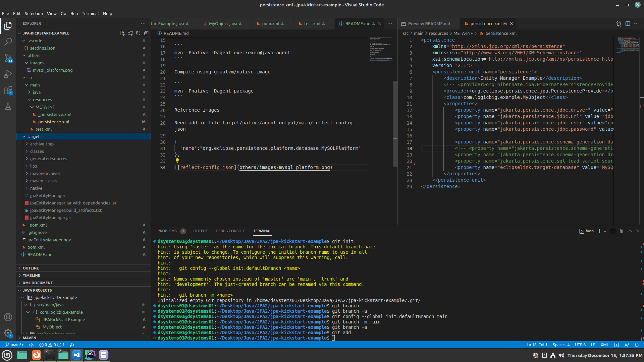Refresh the Explorer file tree
This screenshot has width=644, height=362.
click(x=138, y=33)
